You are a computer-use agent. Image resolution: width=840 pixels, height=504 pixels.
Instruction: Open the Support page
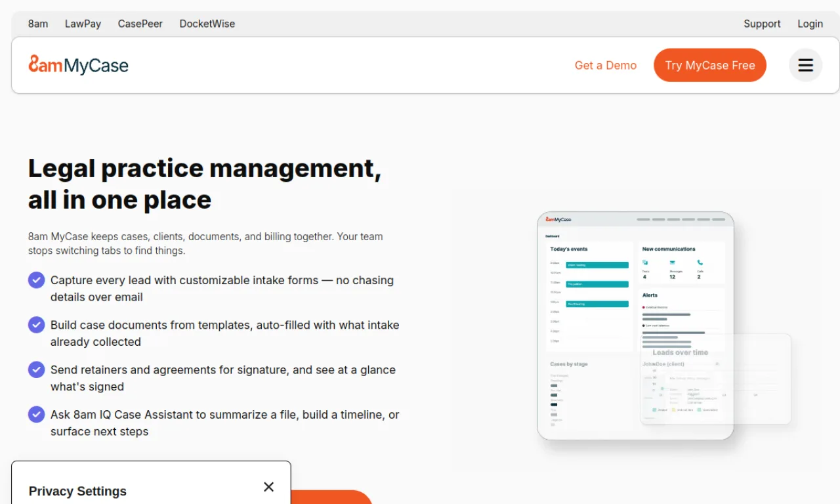tap(762, 24)
